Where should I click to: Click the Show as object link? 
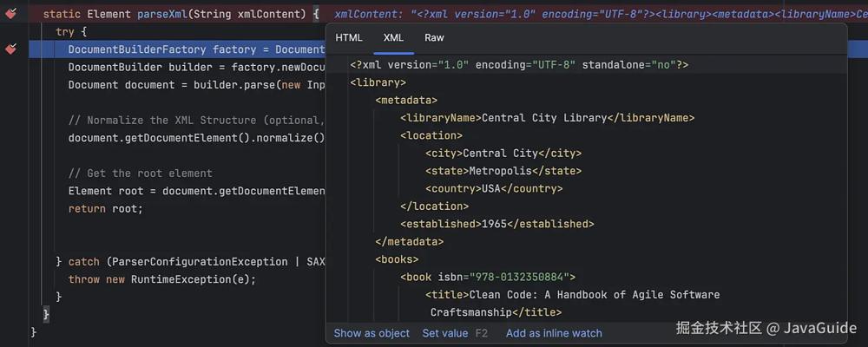pos(372,333)
